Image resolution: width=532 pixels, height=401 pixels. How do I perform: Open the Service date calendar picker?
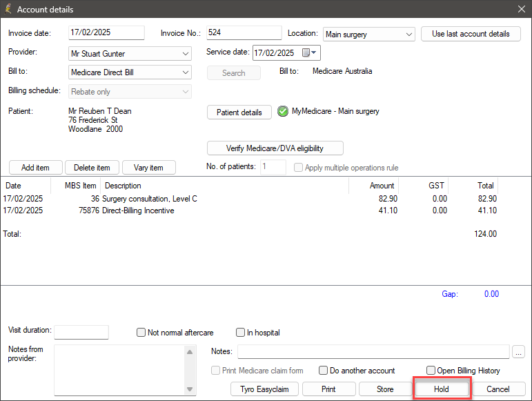[x=309, y=52]
